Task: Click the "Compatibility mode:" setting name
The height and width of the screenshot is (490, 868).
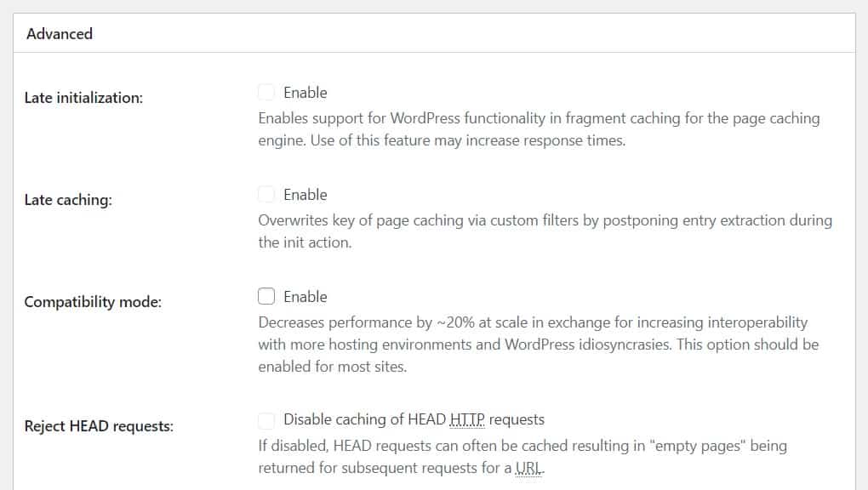Action: [93, 302]
